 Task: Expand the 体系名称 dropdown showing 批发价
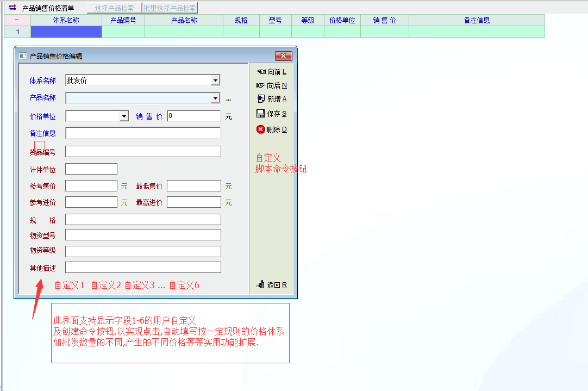(x=215, y=80)
